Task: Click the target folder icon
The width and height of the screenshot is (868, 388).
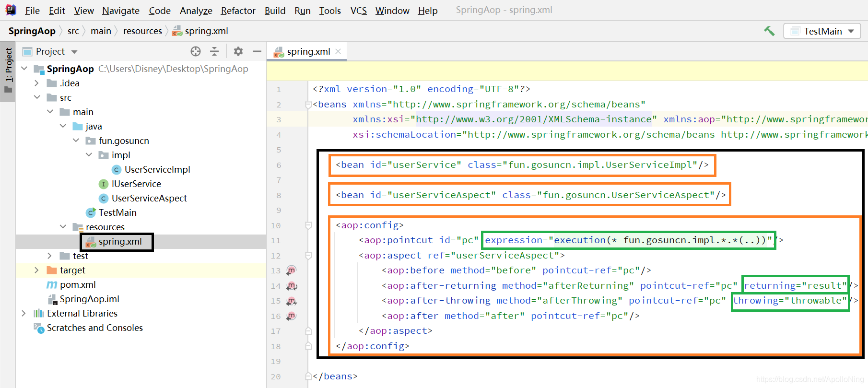Action: tap(52, 270)
